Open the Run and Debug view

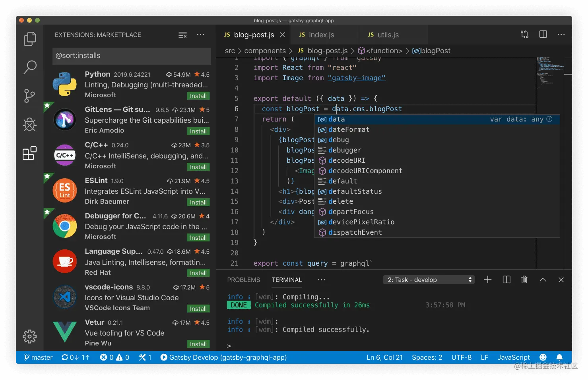point(29,124)
